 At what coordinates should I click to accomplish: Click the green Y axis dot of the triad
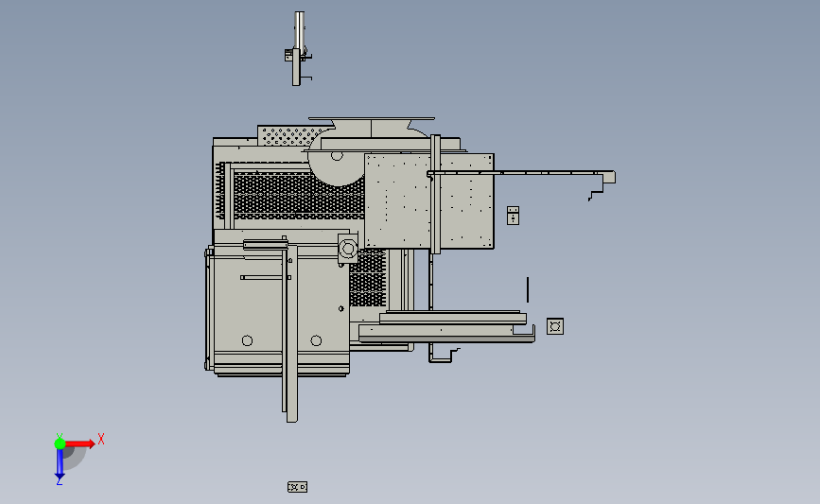click(x=60, y=443)
